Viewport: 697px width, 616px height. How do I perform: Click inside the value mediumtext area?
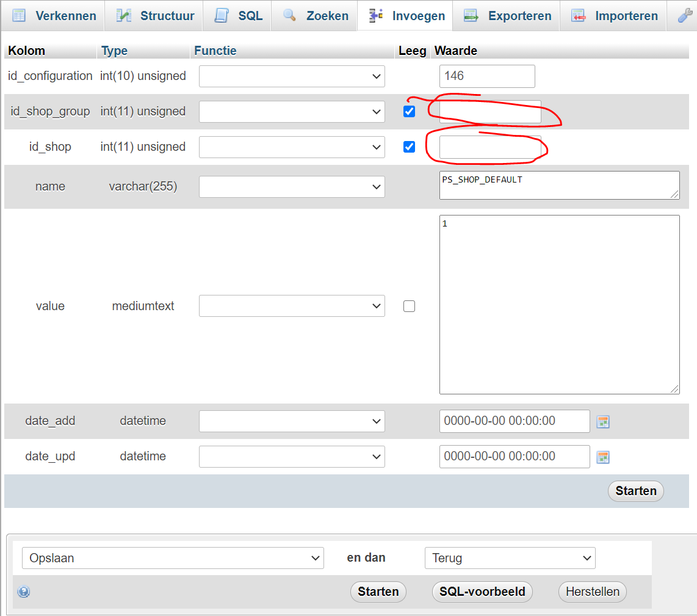coord(560,305)
